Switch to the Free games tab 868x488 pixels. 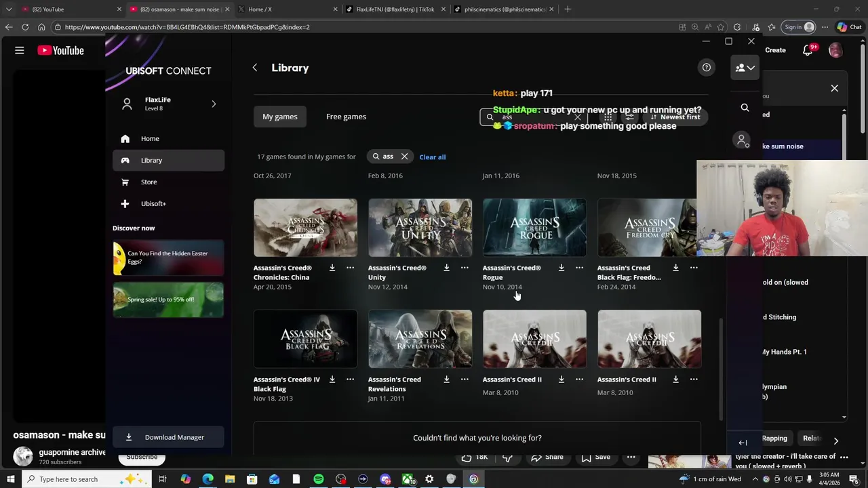(x=346, y=117)
